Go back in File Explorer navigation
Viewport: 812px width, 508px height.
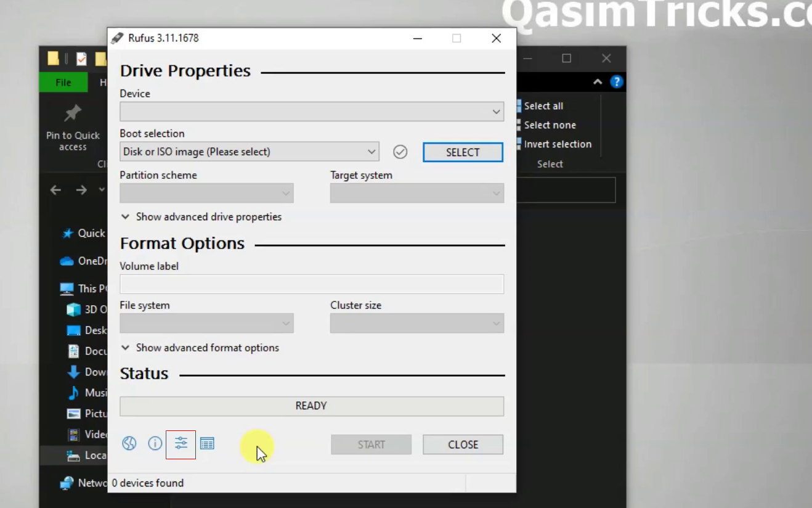click(x=55, y=190)
